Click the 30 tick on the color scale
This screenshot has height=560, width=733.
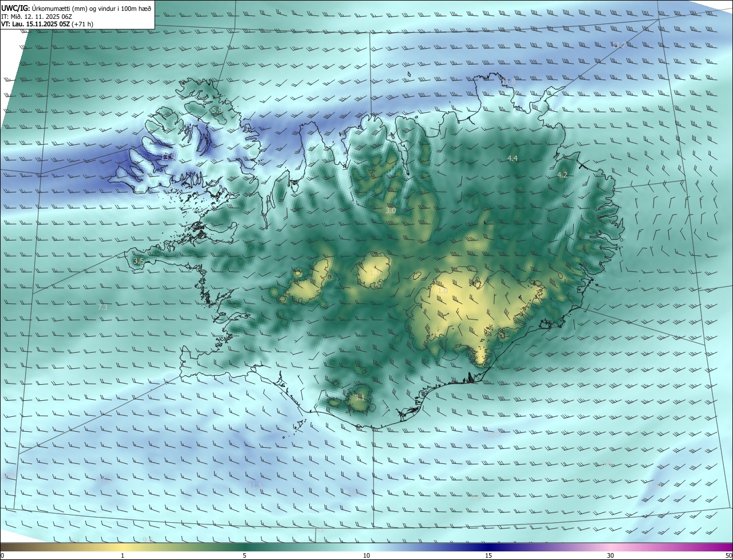tap(610, 555)
